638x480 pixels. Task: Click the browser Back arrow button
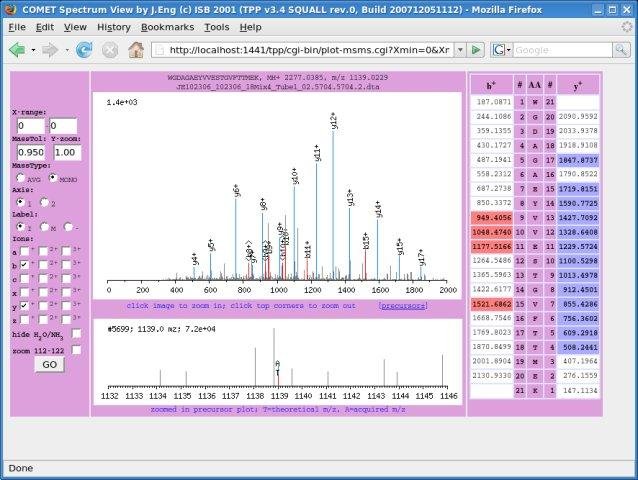point(18,49)
